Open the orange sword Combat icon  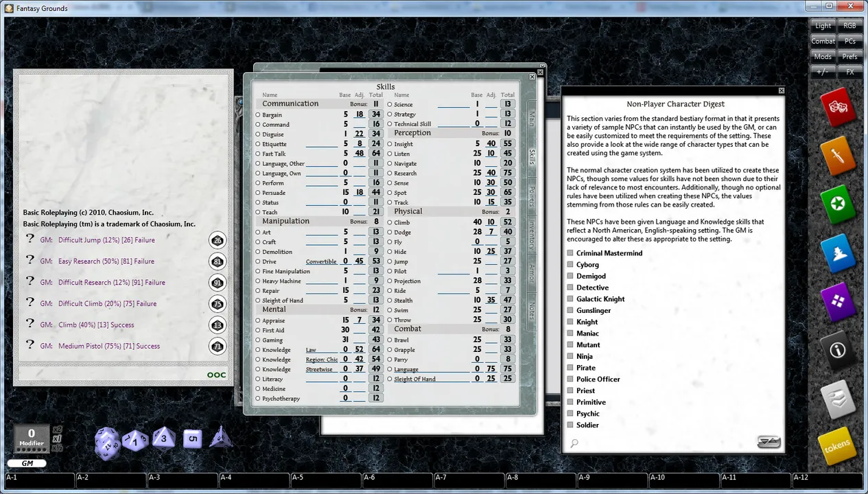tap(838, 155)
